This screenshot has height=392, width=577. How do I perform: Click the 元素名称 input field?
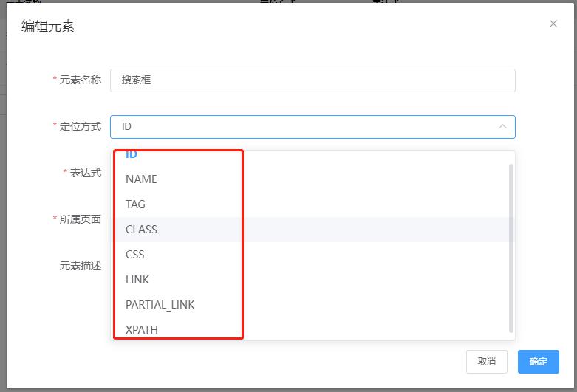click(313, 80)
